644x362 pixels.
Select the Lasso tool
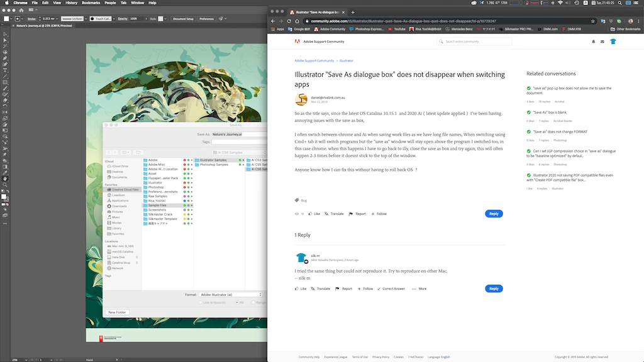5,52
